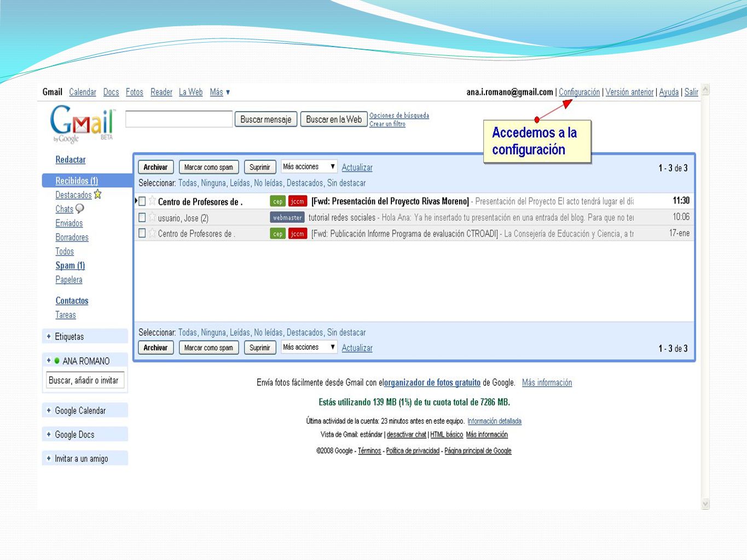
Task: Click scrollbar down arrow
Action: (705, 504)
